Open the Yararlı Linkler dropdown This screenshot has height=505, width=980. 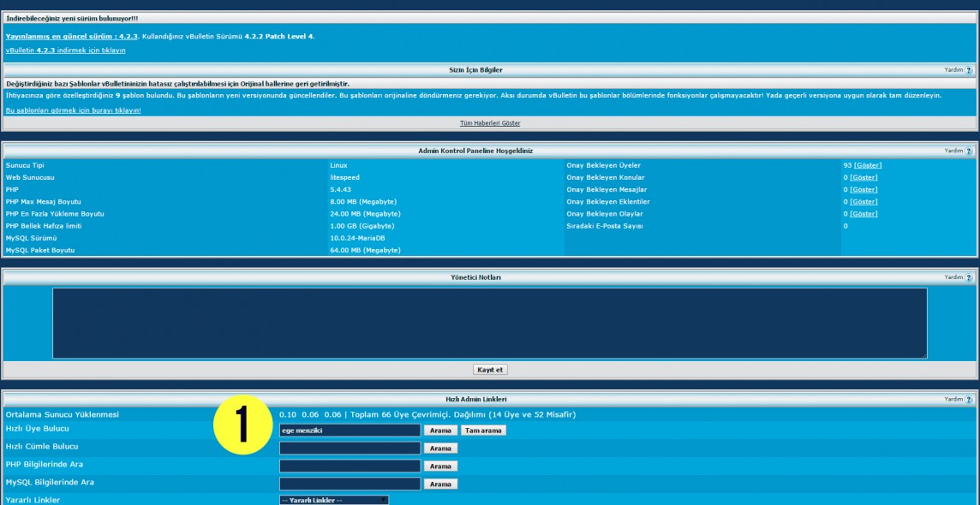[x=334, y=500]
